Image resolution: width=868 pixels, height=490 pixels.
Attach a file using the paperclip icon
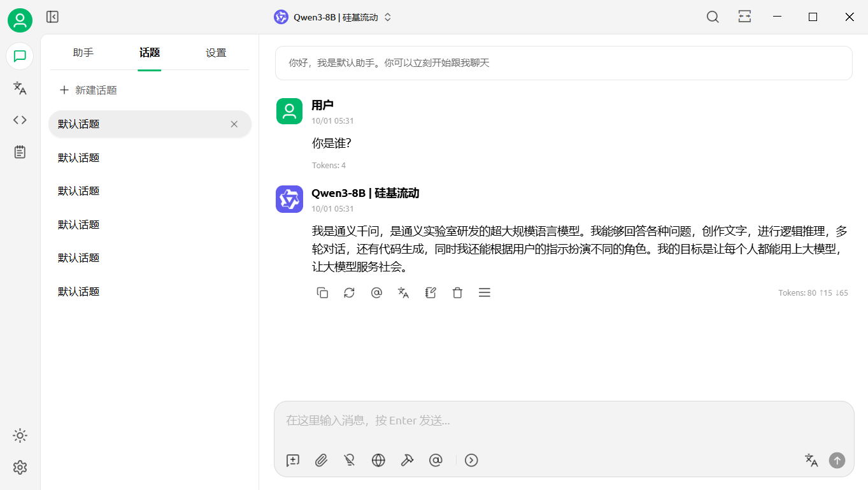(321, 460)
